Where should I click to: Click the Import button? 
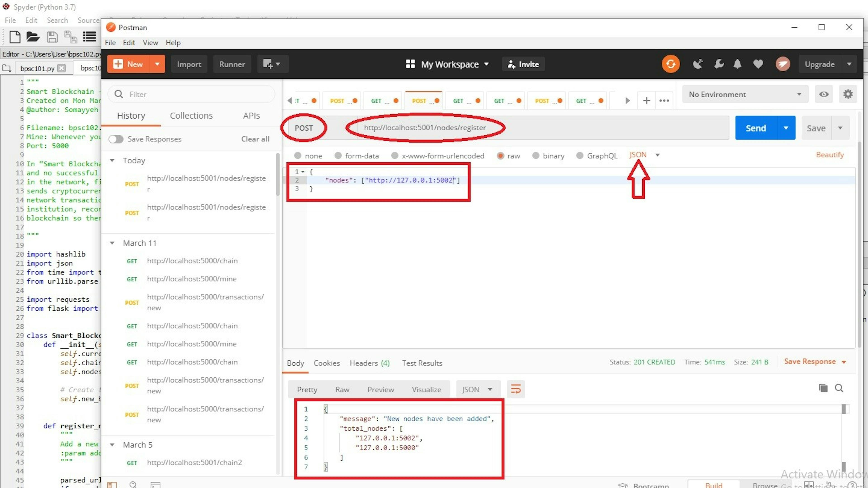coord(189,64)
